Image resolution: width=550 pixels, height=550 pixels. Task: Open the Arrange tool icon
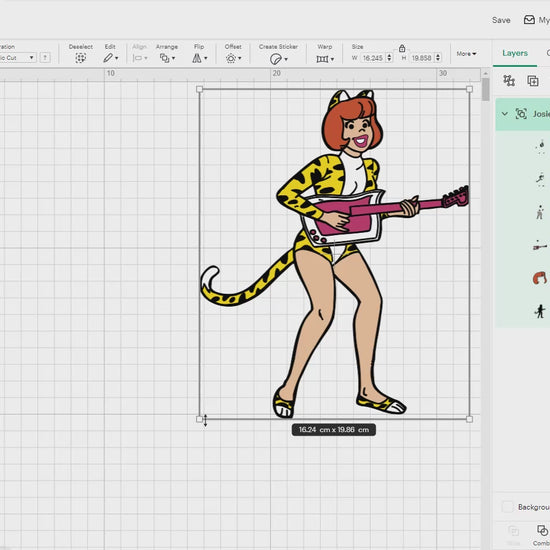(164, 58)
